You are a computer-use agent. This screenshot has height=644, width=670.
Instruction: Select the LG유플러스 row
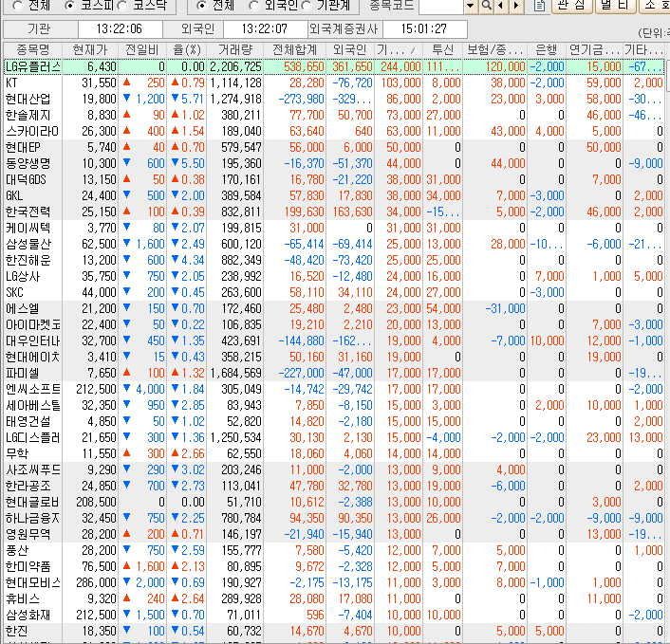333,66
